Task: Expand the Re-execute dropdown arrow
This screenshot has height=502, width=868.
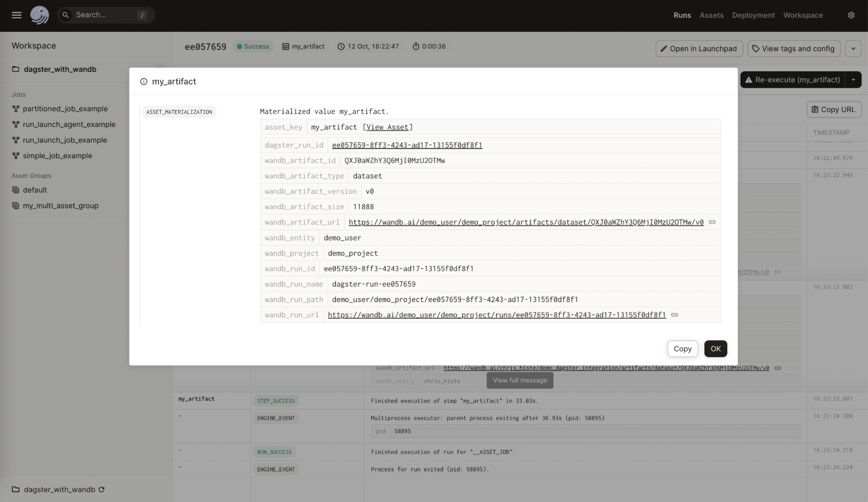Action: (854, 80)
